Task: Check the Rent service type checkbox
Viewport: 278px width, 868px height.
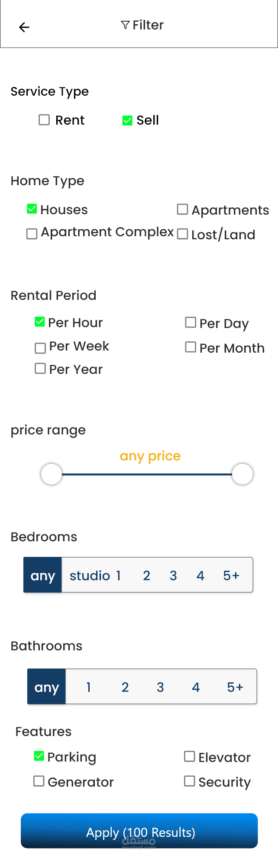Action: (44, 120)
